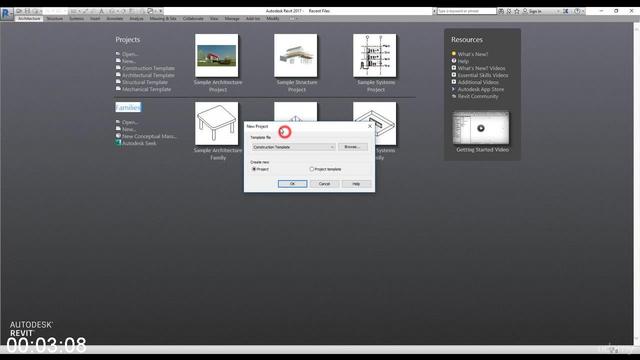Switch to the Systems ribbon tab
Screen dimensions: 640x360
[76, 18]
